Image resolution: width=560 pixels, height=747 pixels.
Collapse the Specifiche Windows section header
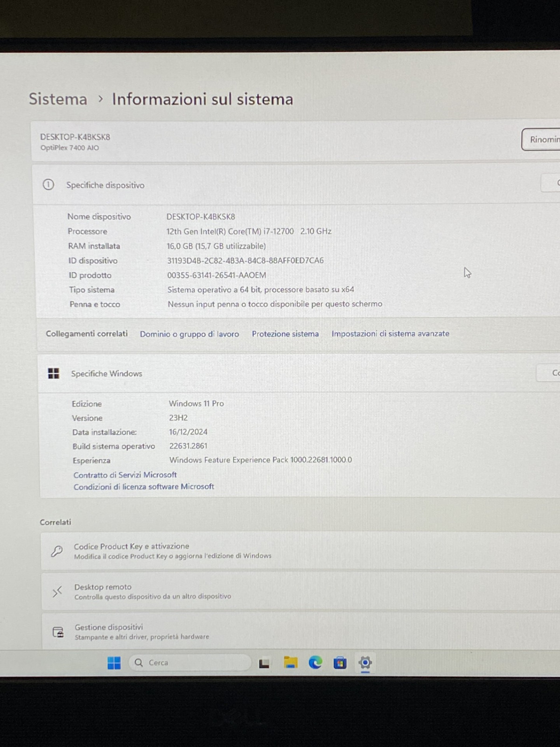pos(299,373)
